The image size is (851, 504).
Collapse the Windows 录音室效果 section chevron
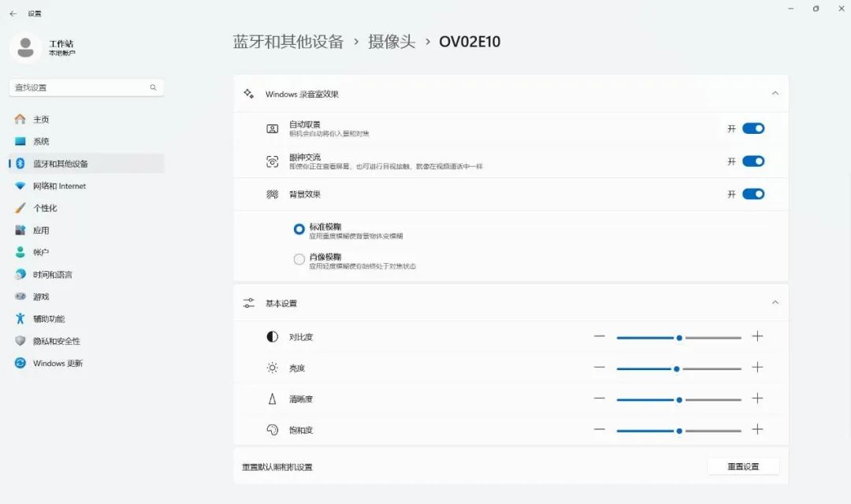[775, 93]
